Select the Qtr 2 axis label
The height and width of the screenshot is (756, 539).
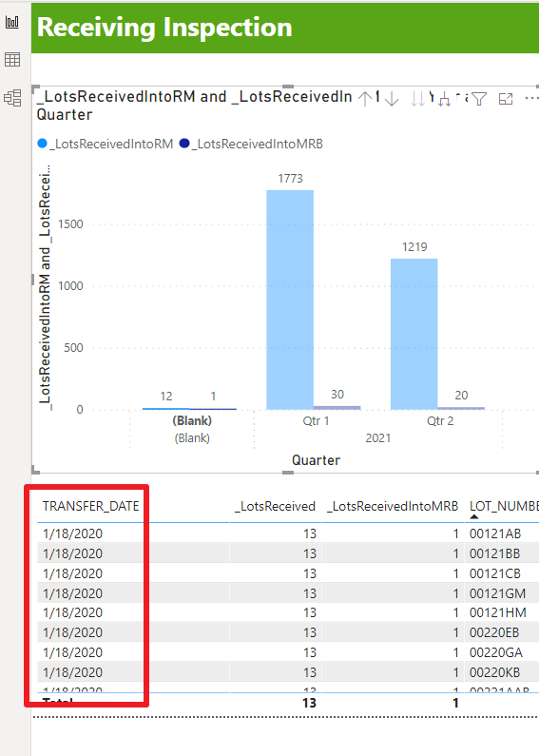point(440,421)
